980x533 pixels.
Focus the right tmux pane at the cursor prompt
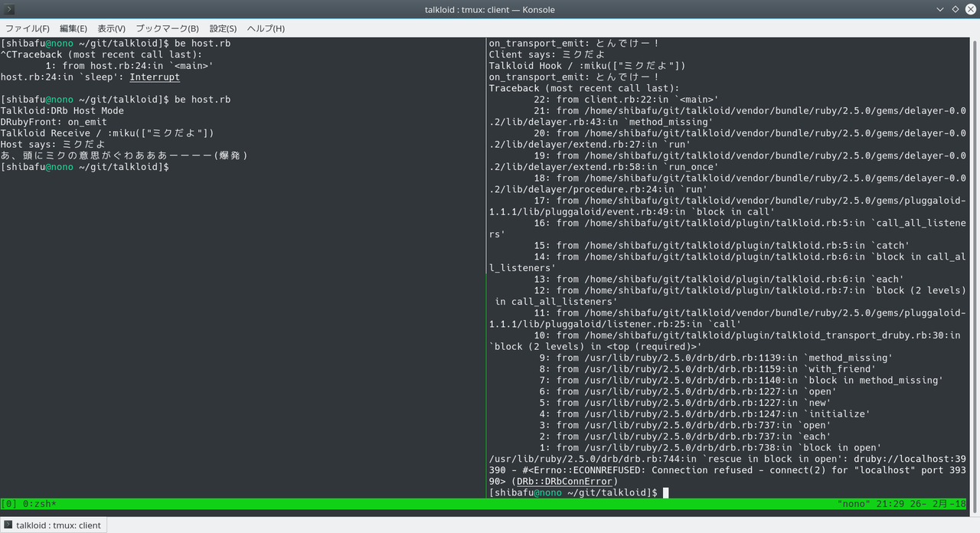coord(665,492)
